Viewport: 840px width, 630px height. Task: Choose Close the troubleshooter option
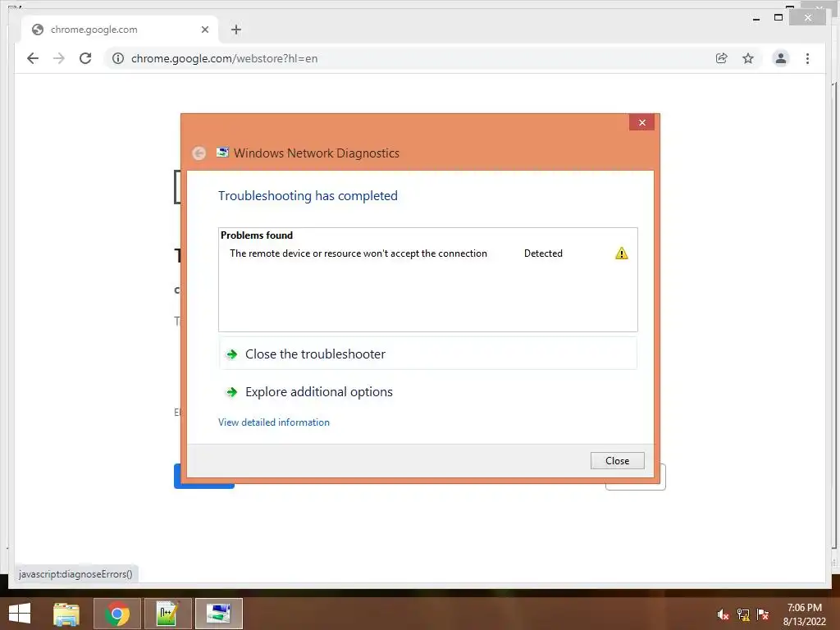428,354
